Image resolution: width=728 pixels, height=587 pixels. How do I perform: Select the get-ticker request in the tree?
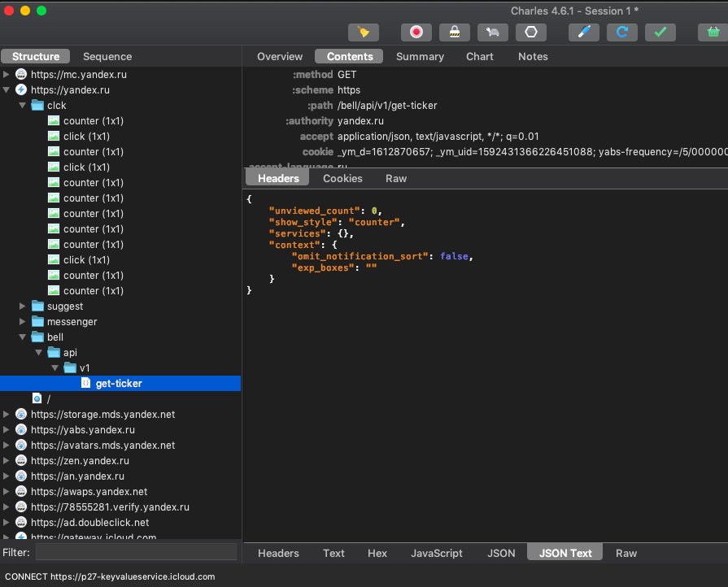click(x=119, y=384)
